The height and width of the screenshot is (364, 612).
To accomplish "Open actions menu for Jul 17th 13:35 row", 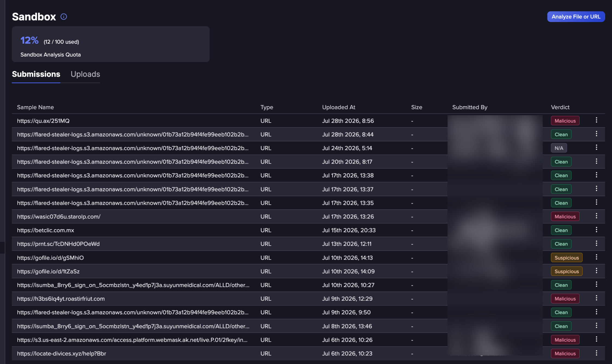I will (x=596, y=202).
